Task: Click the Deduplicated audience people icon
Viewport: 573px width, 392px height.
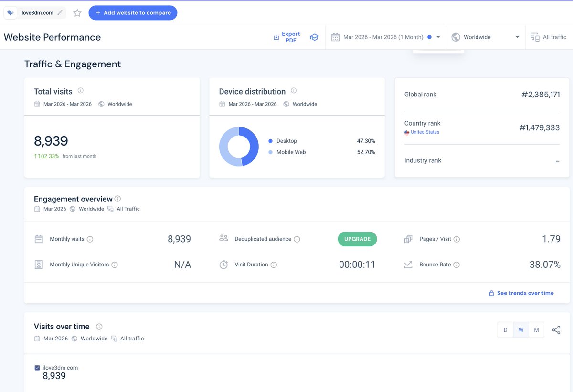Action: 223,238
